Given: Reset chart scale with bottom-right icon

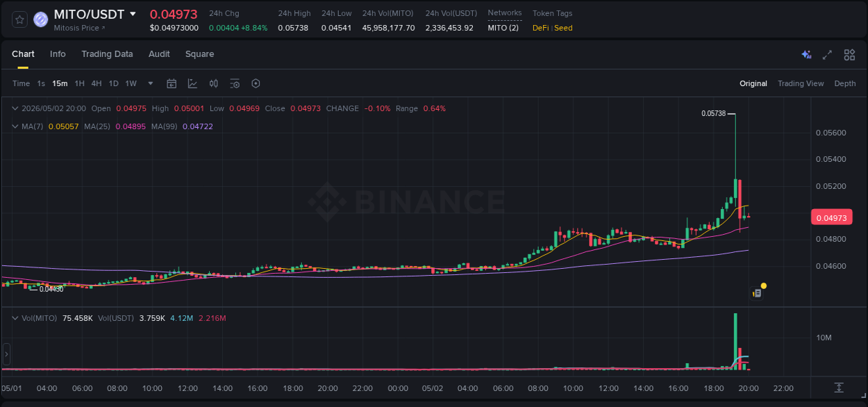Looking at the screenshot, I should point(839,387).
